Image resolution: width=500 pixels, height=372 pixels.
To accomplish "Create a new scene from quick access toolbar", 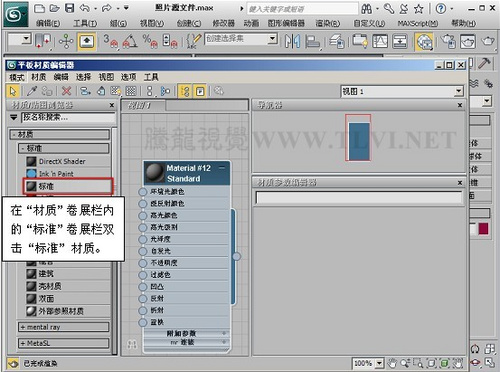I will (x=40, y=8).
